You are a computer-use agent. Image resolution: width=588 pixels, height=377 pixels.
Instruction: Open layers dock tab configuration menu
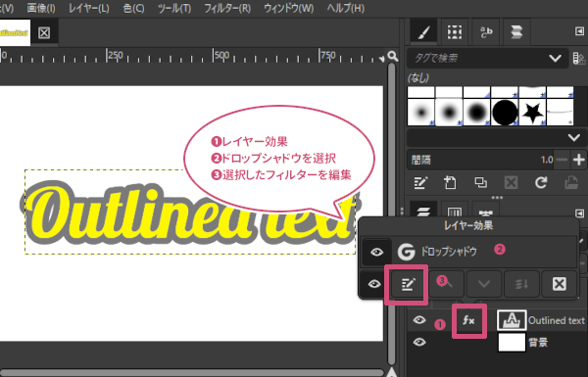tap(580, 212)
